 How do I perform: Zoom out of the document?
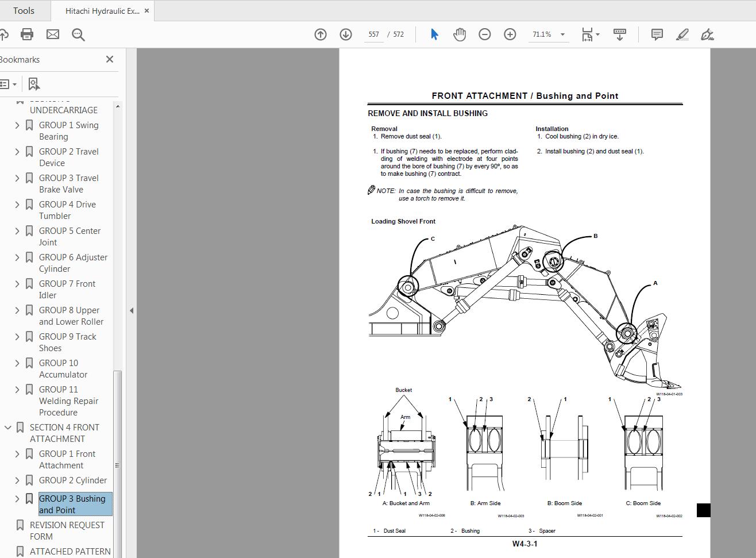(484, 34)
